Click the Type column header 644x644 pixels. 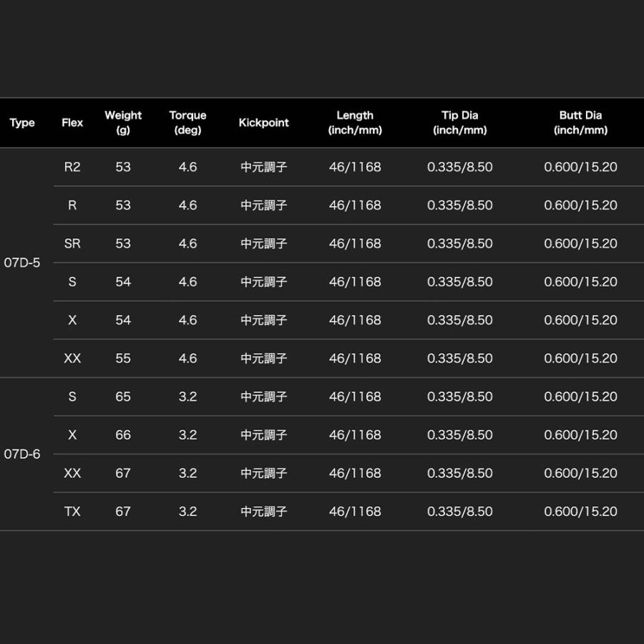[22, 122]
